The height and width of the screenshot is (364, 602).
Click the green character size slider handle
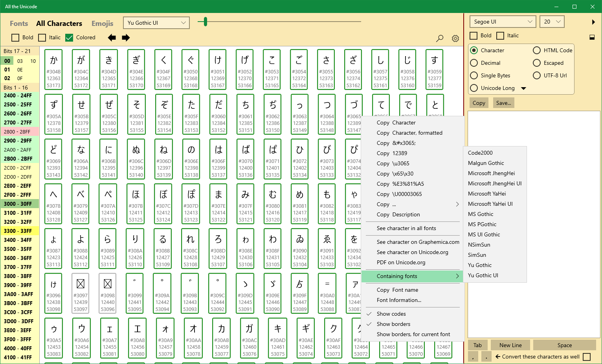coord(205,22)
